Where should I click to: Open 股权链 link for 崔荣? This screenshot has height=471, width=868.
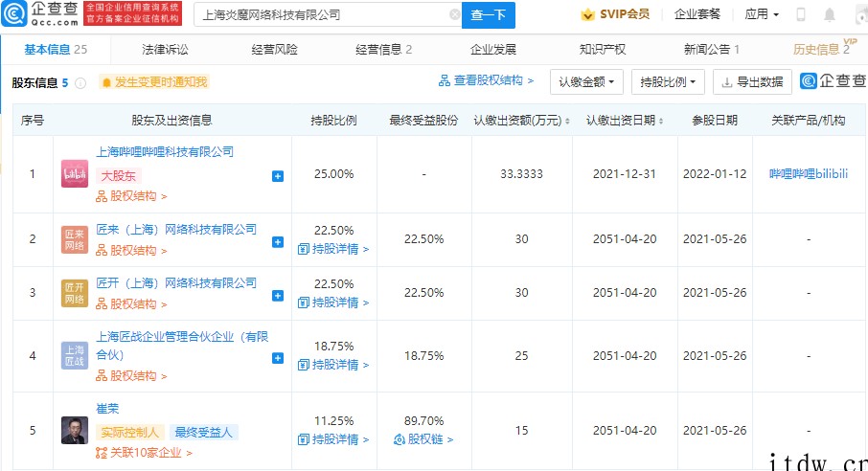pyautogui.click(x=423, y=439)
